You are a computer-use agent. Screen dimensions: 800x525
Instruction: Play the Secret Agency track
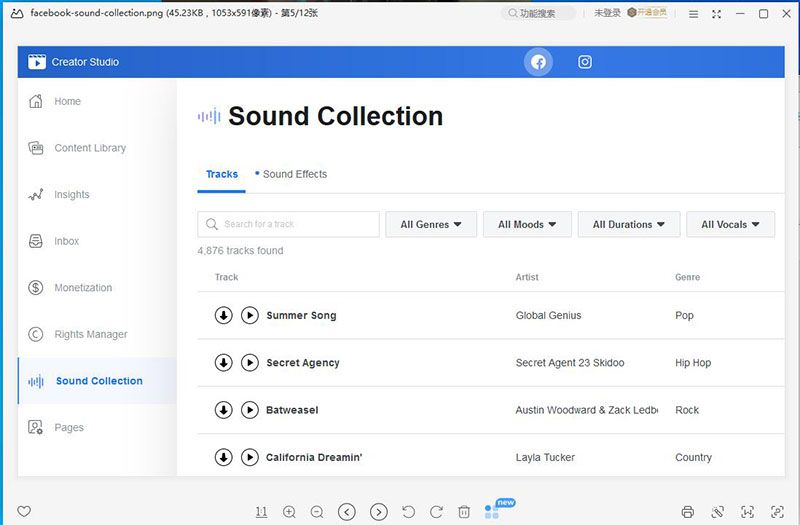click(250, 363)
